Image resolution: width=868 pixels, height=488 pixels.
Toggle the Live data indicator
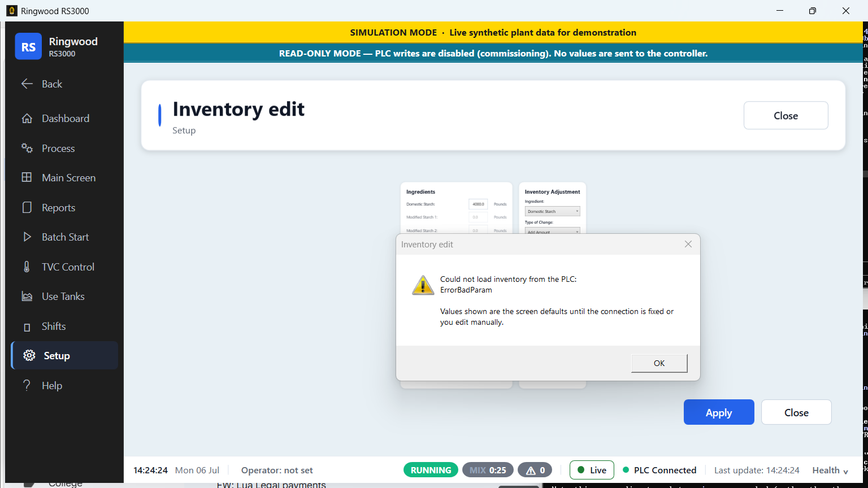pyautogui.click(x=592, y=470)
